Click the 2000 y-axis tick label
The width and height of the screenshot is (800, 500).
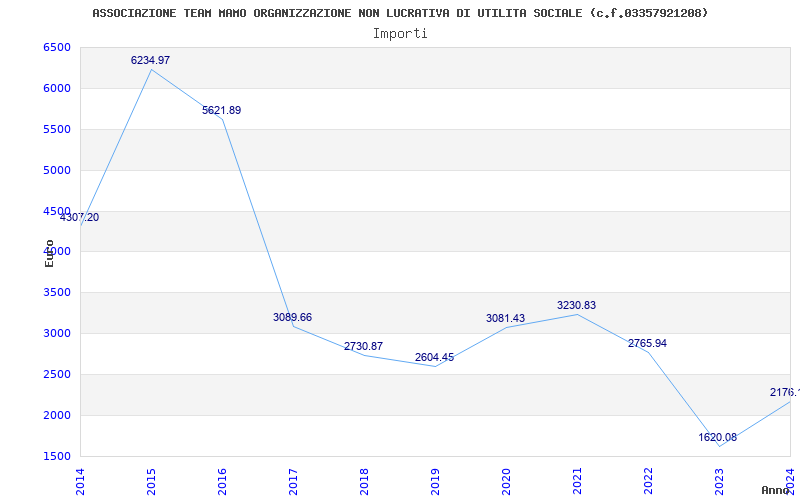pyautogui.click(x=57, y=415)
